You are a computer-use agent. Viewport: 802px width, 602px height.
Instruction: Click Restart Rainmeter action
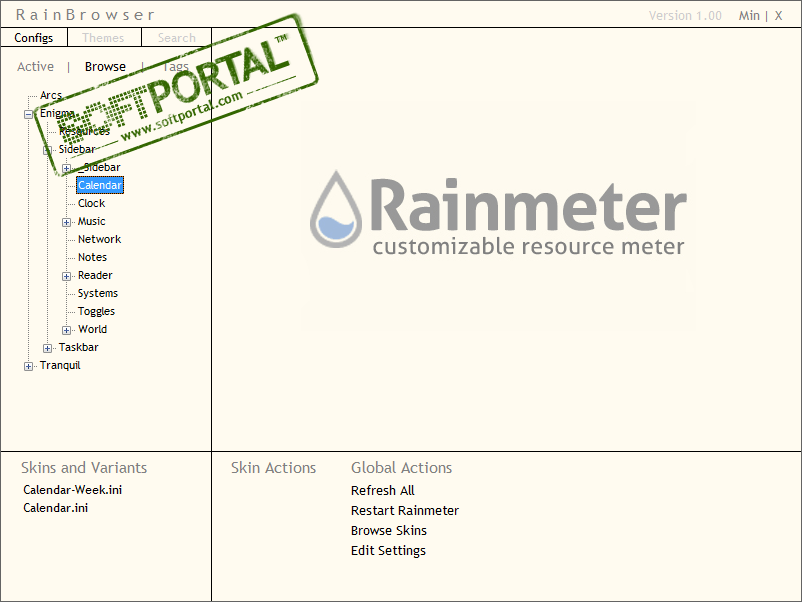(405, 510)
